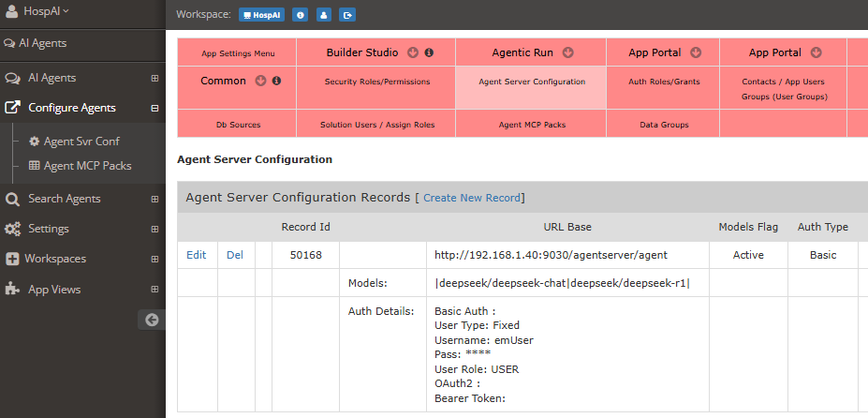Click the Basic auth type cell

coord(823,255)
